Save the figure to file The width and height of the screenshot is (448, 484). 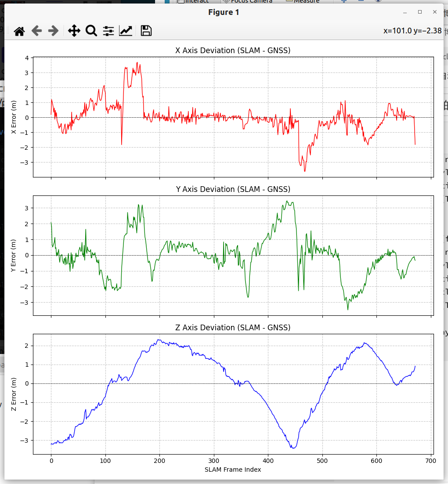pos(146,31)
